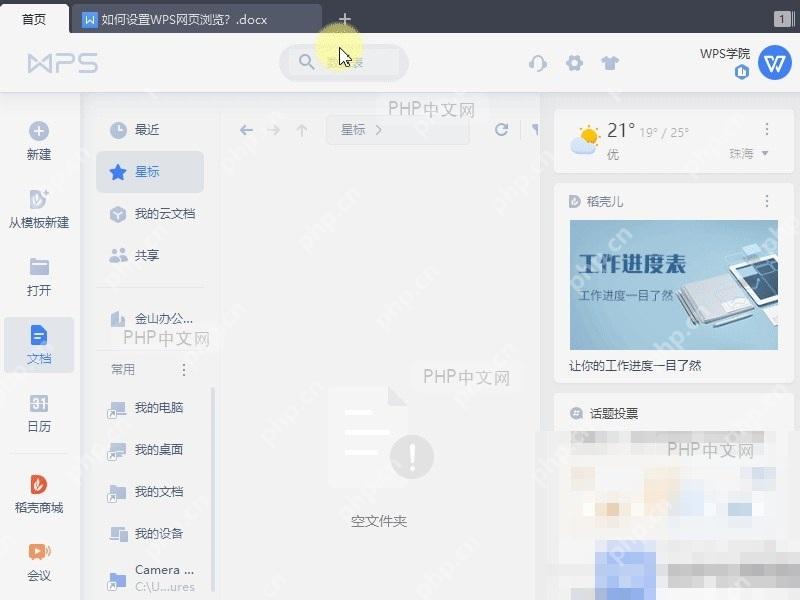This screenshot has width=800, height=600.
Task: Go back with left arrow
Action: 246,130
